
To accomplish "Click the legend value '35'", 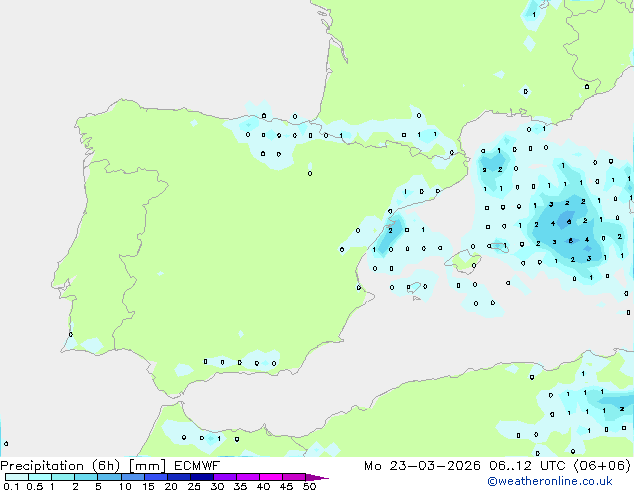I will [240, 486].
